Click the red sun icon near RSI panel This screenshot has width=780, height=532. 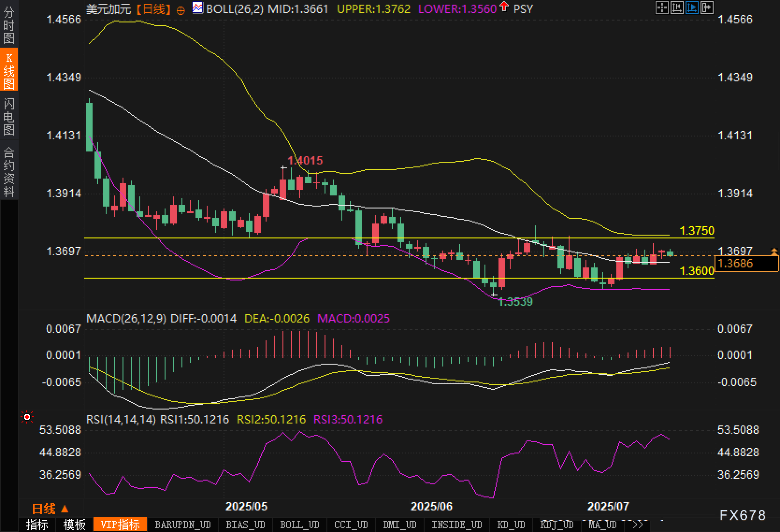click(27, 417)
